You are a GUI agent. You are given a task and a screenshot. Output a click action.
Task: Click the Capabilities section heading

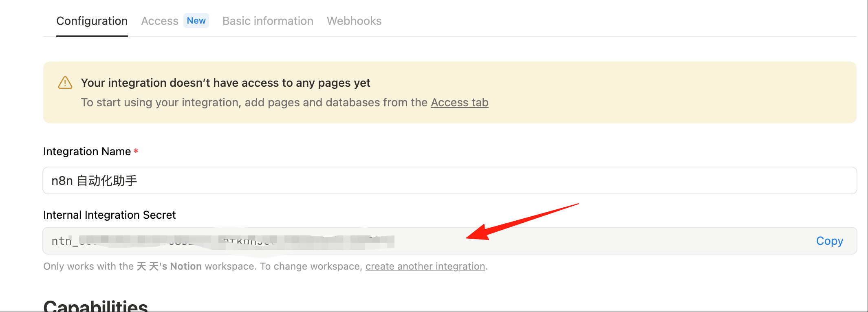pyautogui.click(x=95, y=305)
